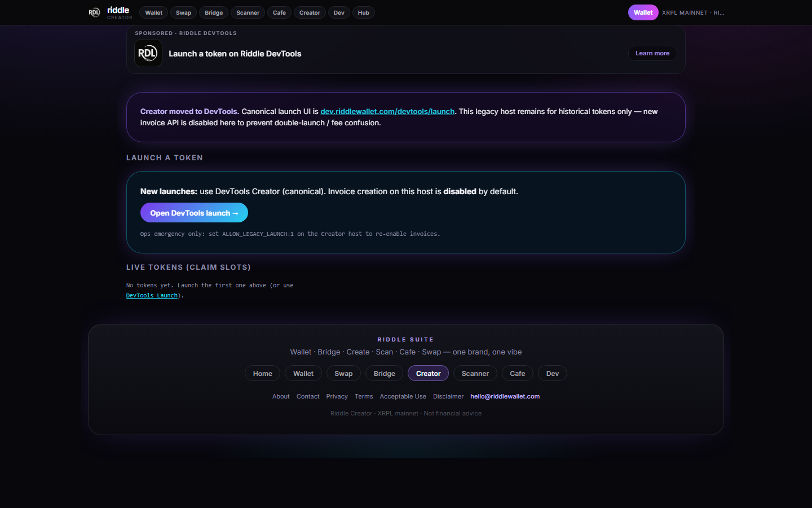Open the Contact footer link
The image size is (812, 508).
point(308,397)
